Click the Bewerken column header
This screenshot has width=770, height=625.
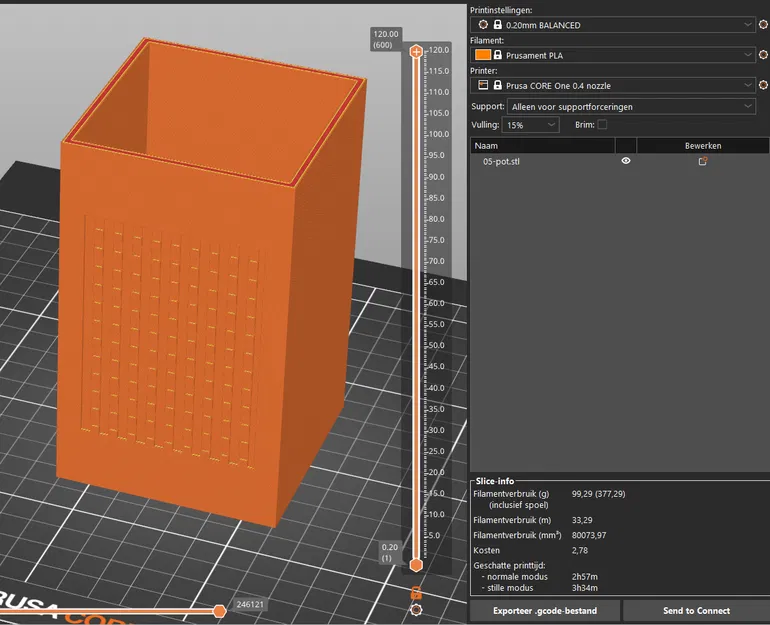[x=703, y=146]
